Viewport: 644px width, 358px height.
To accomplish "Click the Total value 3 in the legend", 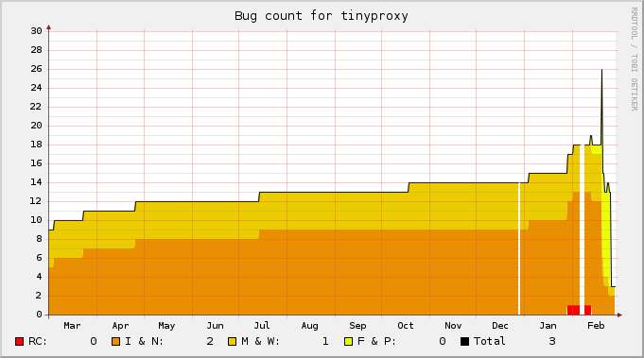I will (x=552, y=341).
